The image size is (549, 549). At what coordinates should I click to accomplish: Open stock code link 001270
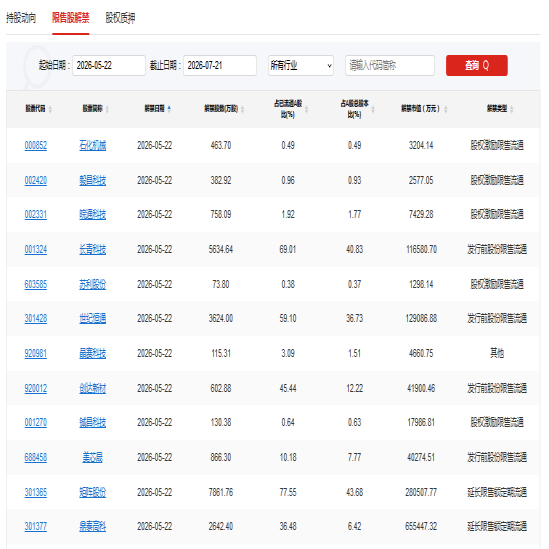[x=36, y=422]
